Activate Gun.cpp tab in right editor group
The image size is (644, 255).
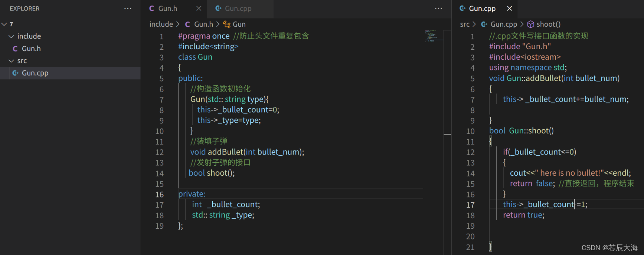coord(482,8)
